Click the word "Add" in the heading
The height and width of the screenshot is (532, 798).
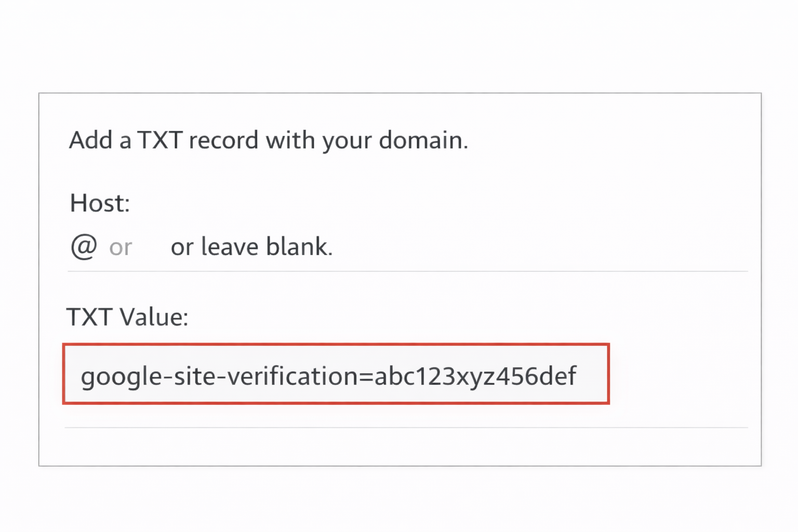click(91, 140)
